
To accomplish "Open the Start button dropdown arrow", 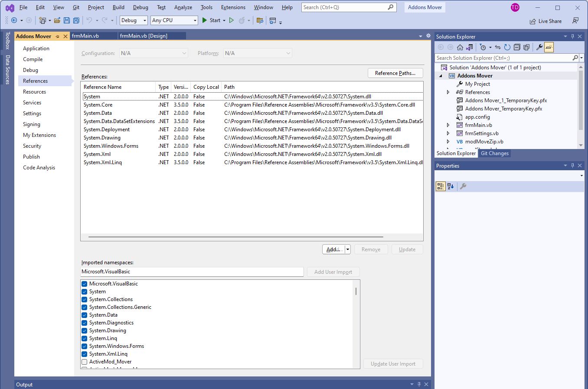I will pyautogui.click(x=224, y=20).
